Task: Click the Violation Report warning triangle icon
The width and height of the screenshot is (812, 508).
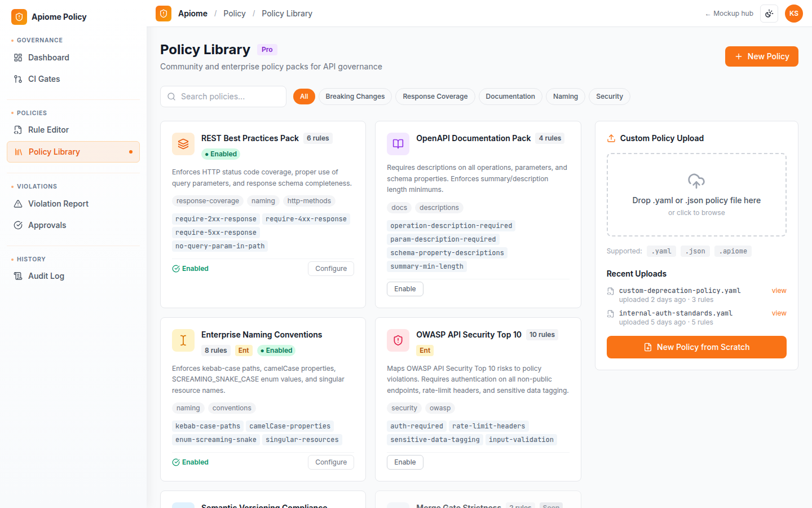Action: coord(18,204)
